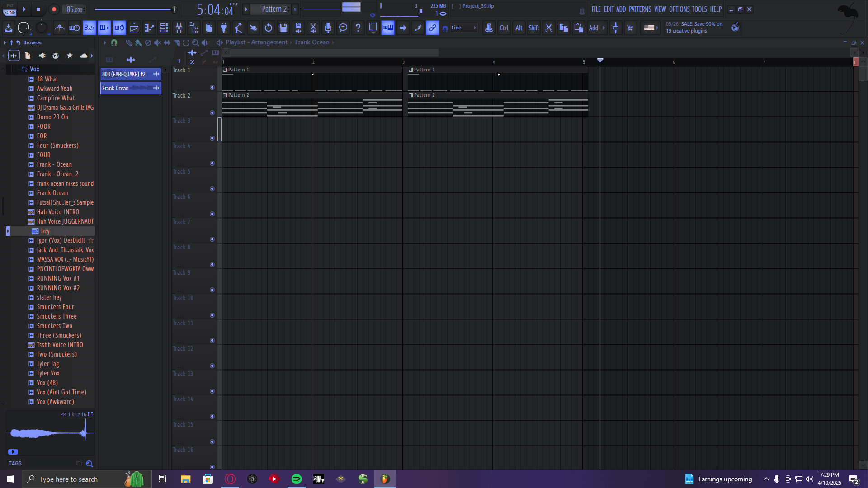Toggle Pattern/Song mode switch
Screen dimensions: 868x488
[9, 9]
